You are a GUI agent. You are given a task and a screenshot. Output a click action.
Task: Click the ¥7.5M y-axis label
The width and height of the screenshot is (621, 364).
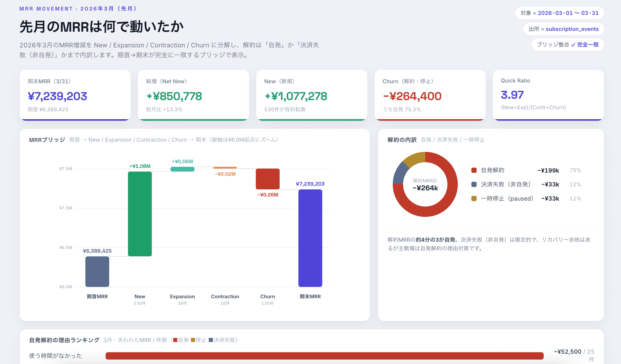pos(66,169)
